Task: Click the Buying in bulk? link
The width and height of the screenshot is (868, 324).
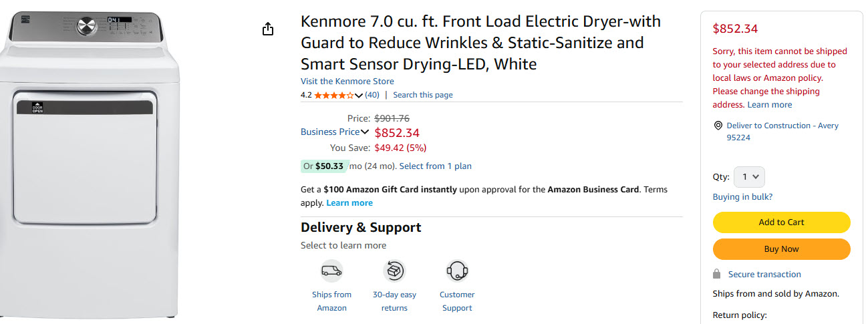Action: tap(742, 197)
